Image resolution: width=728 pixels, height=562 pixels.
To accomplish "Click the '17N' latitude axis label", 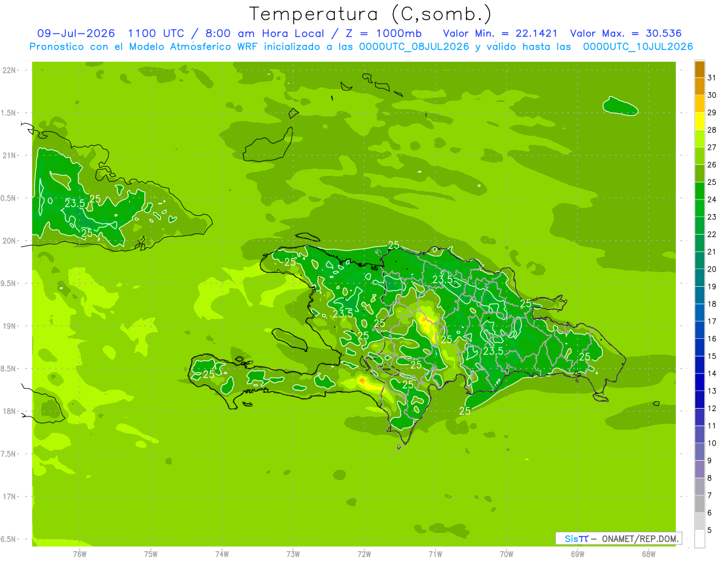I will 10,497.
